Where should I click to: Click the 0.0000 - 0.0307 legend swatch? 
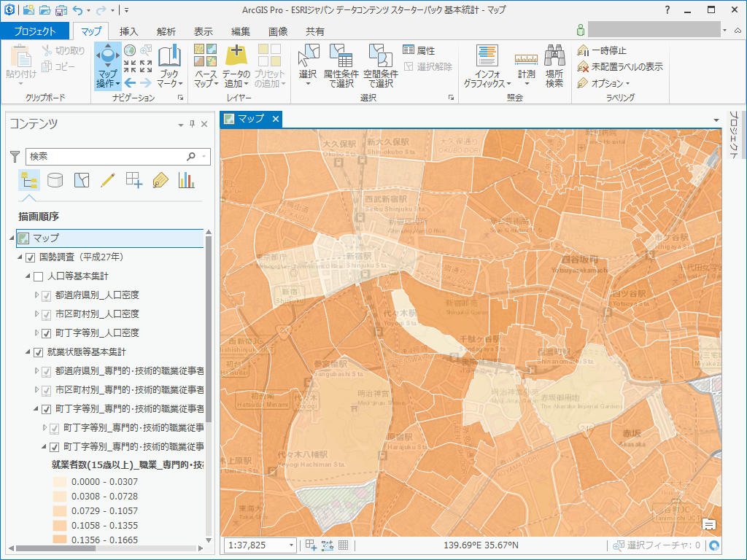point(60,482)
